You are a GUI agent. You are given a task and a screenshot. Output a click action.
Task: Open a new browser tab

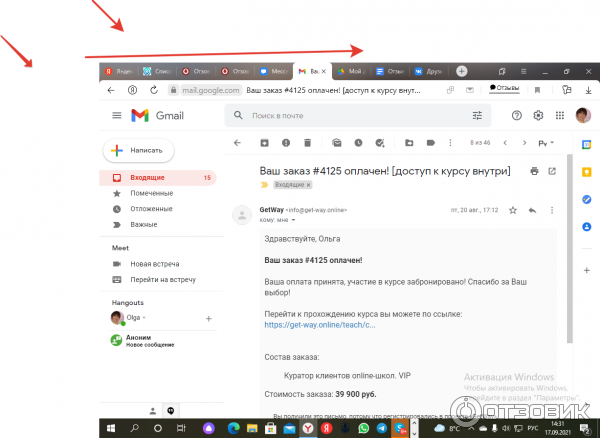point(461,71)
